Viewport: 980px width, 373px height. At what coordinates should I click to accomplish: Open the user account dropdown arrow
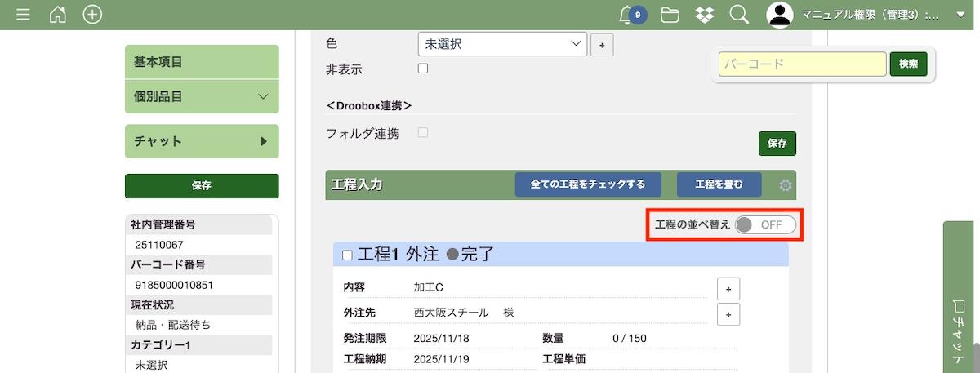click(x=960, y=15)
